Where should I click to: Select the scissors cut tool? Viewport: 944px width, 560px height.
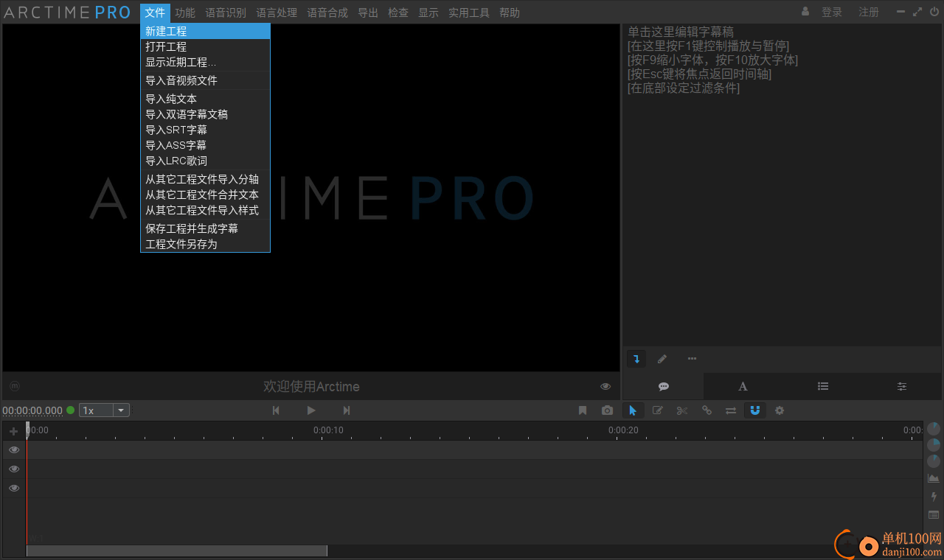[682, 410]
